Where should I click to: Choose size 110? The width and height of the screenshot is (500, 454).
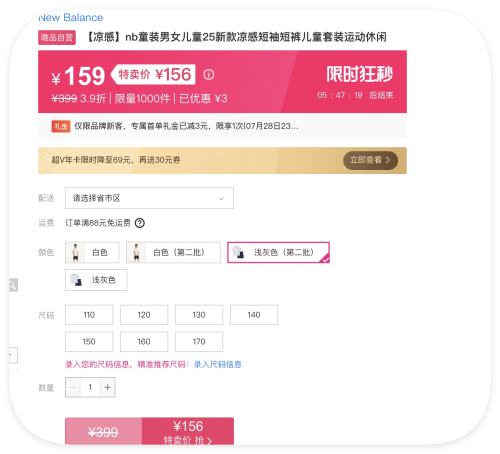coord(89,315)
